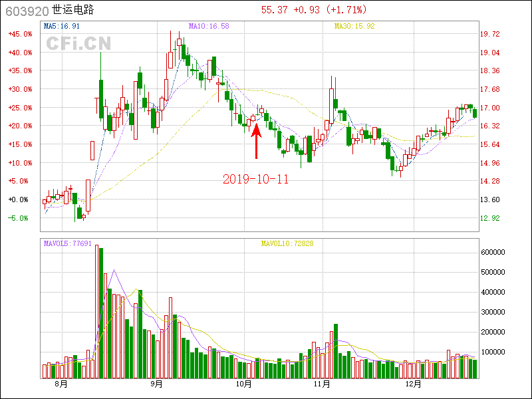Viewport: 532px width, 399px height.
Task: Click the stock code 603920
Action: (25, 10)
